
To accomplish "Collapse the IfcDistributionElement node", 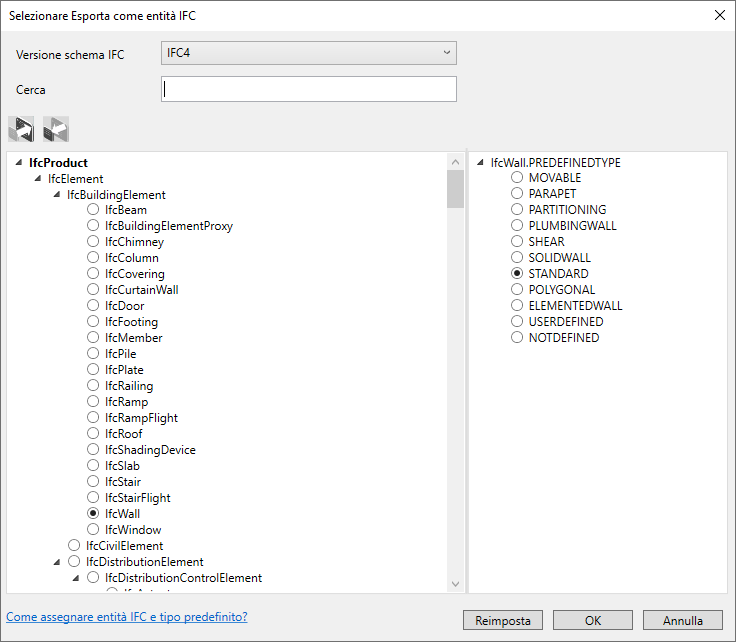I will coord(57,562).
